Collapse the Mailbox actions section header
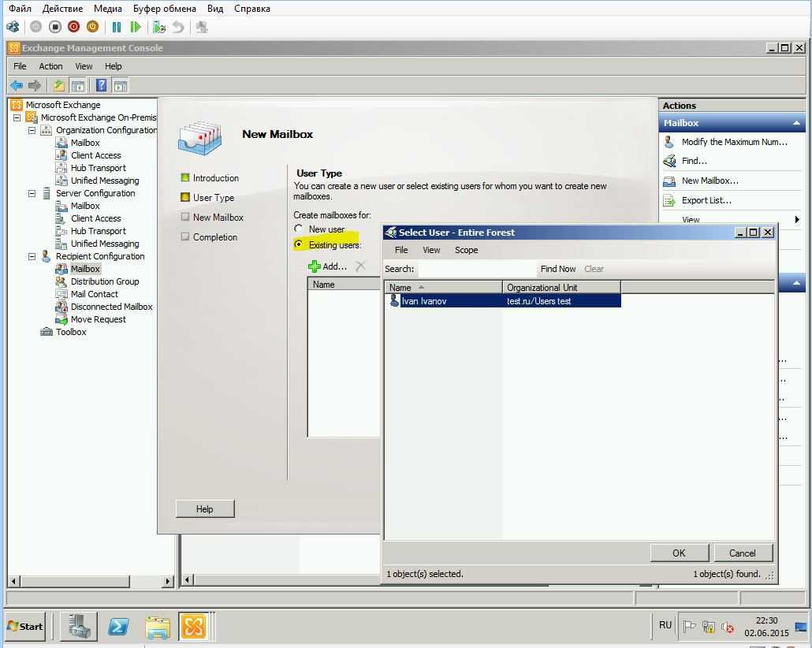Image resolution: width=812 pixels, height=648 pixels. (x=795, y=123)
